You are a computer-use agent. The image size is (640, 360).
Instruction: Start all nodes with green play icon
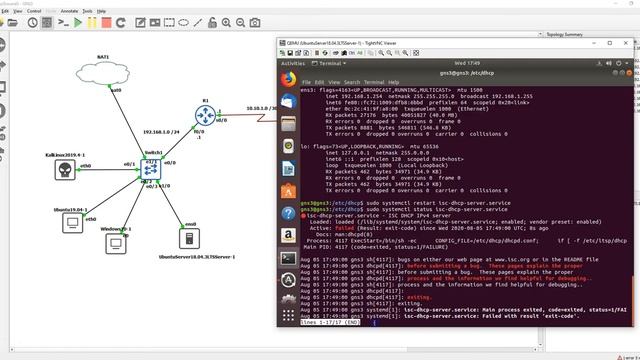tap(78, 22)
